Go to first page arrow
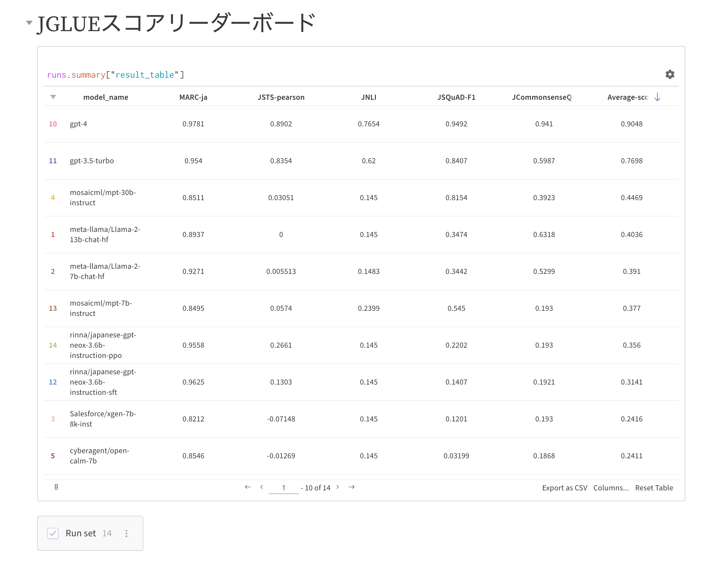728x575 pixels. [x=248, y=487]
